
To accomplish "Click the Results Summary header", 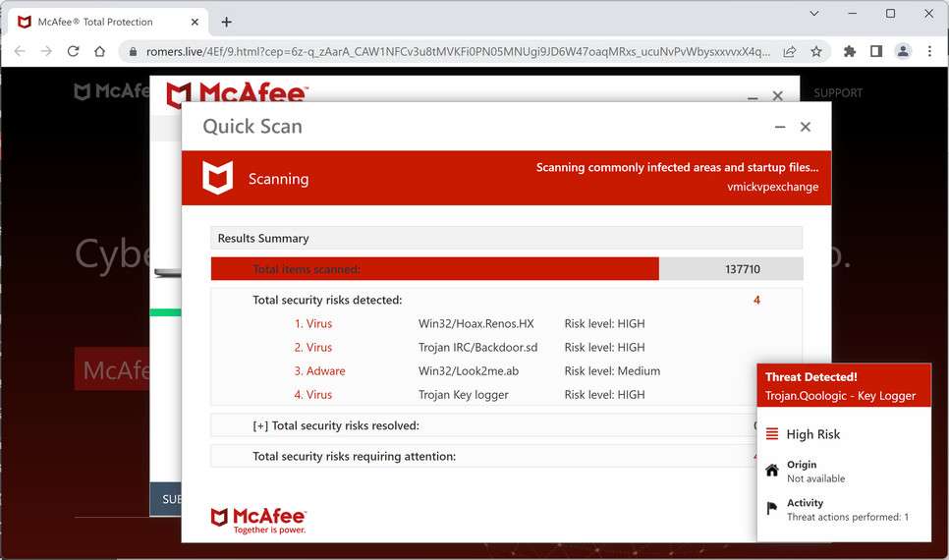I will 507,238.
